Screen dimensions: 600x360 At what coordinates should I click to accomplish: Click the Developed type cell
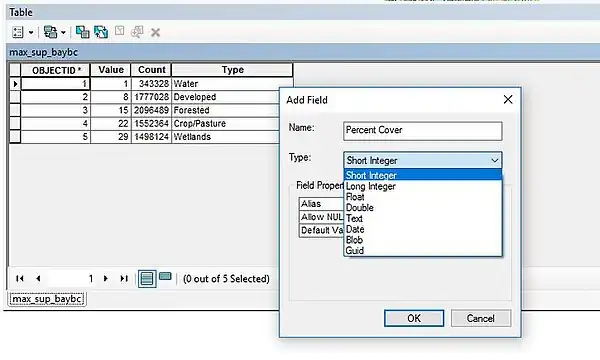click(x=226, y=97)
